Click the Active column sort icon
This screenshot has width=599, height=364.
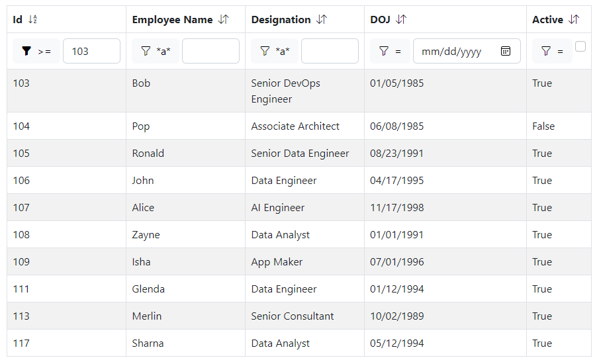click(x=574, y=20)
